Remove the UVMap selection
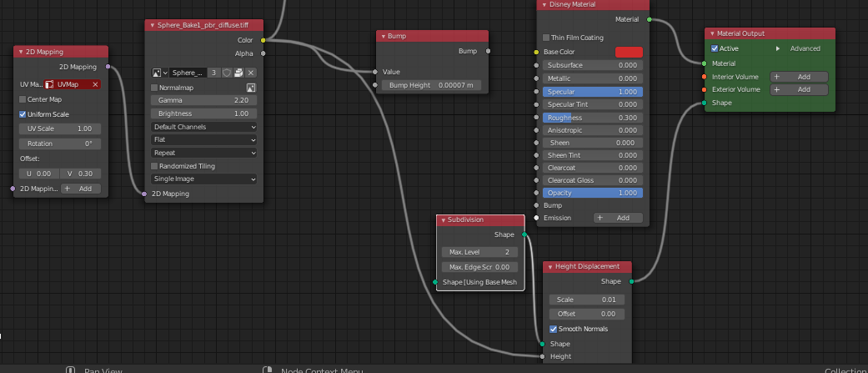The image size is (868, 373). [x=95, y=84]
